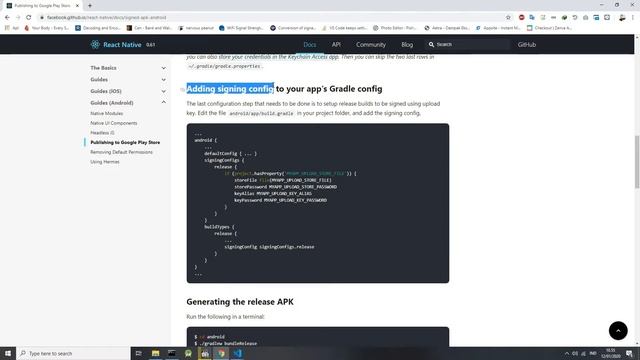Open the Windows notification center icon

(629, 353)
